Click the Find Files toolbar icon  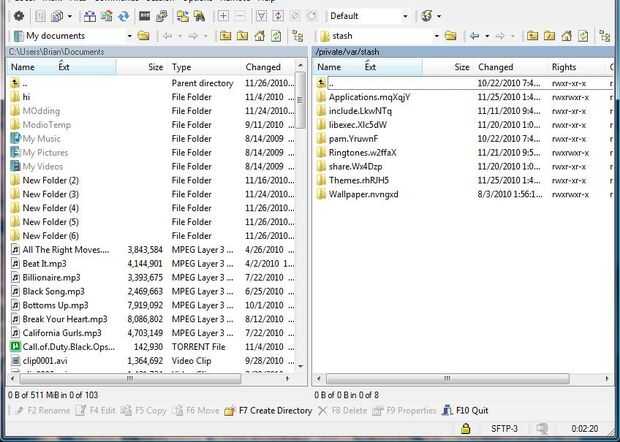[199, 16]
